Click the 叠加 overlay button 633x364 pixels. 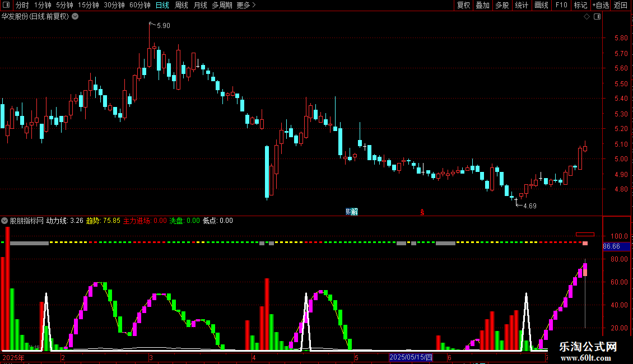[x=482, y=5]
